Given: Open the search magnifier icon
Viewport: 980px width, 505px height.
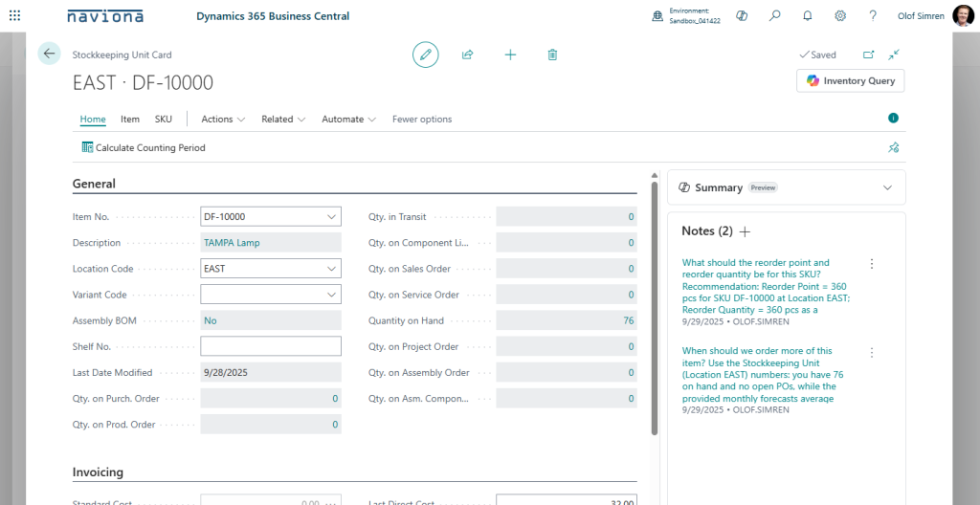Looking at the screenshot, I should click(775, 16).
